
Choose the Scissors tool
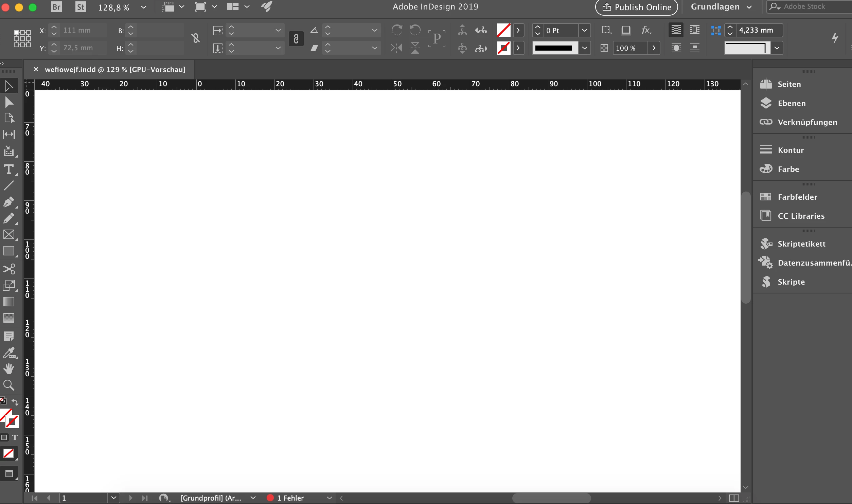point(8,269)
